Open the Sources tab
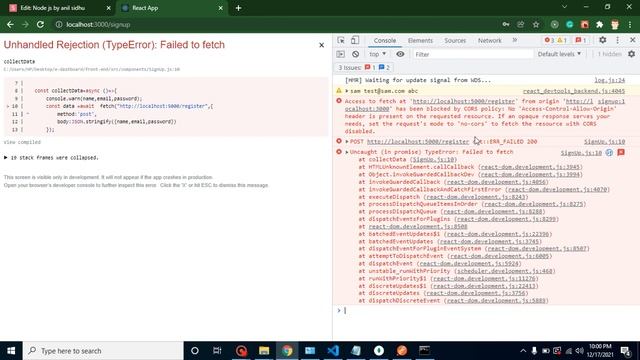 coord(455,40)
